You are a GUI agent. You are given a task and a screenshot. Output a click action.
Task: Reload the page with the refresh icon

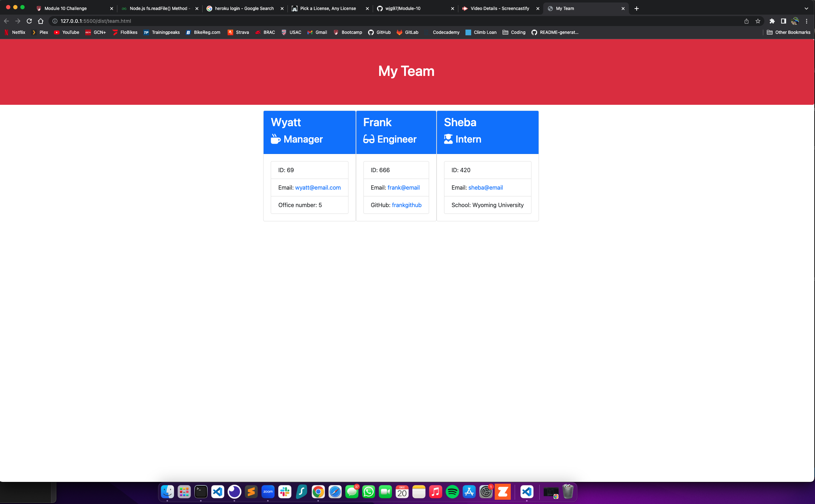click(x=29, y=21)
